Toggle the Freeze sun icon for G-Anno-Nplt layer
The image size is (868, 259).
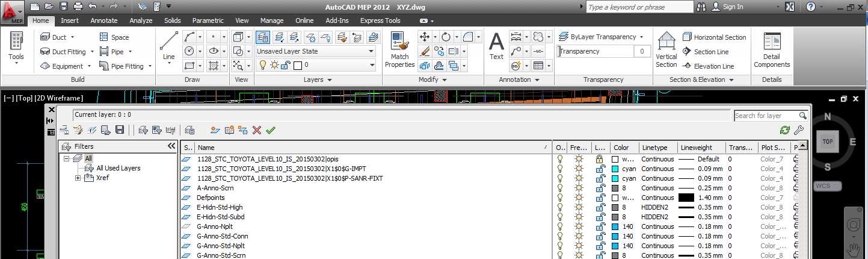tap(579, 226)
